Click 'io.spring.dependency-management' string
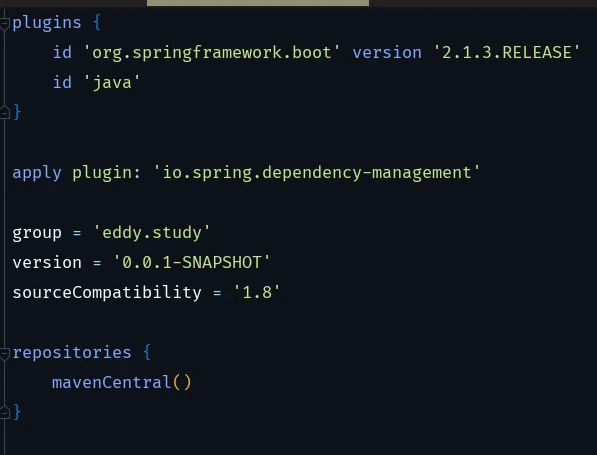Image resolution: width=597 pixels, height=455 pixels. point(317,173)
